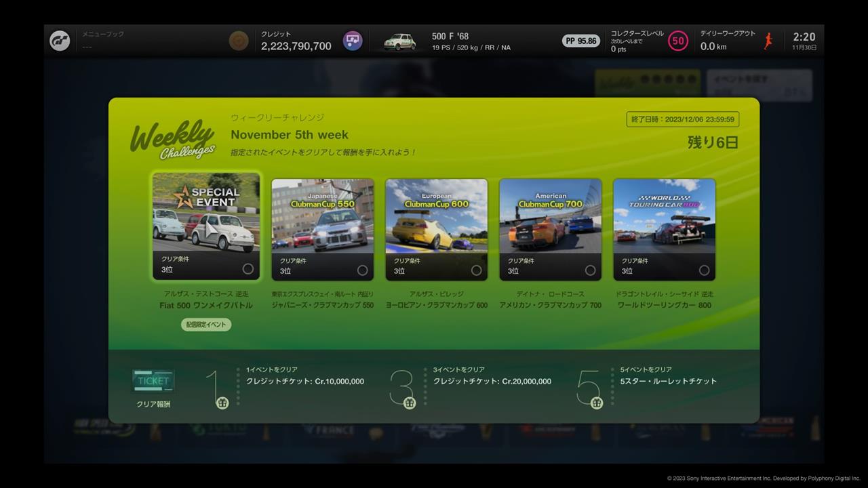868x488 pixels.
Task: Open the Special Event Fiat 500 card
Action: 206,226
